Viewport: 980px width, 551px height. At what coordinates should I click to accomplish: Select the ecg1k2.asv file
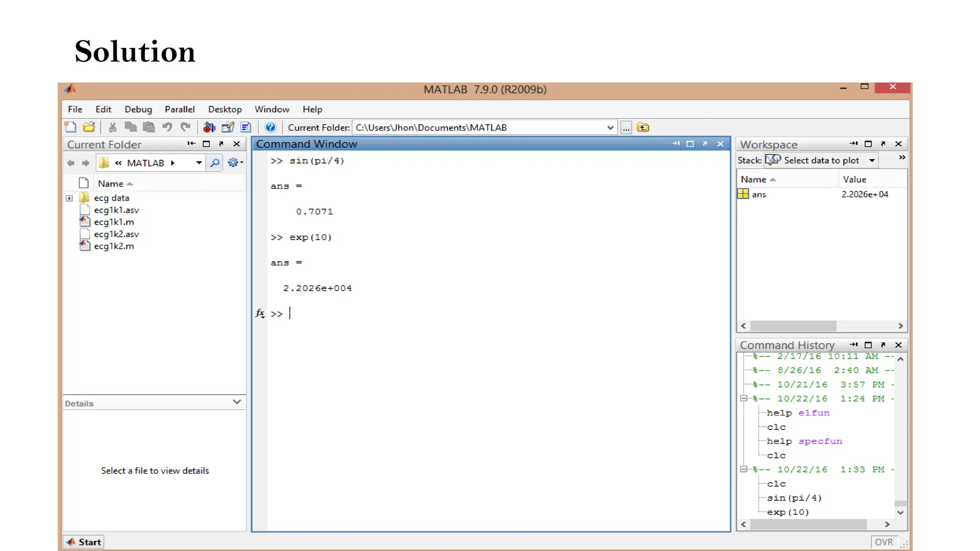(x=116, y=234)
